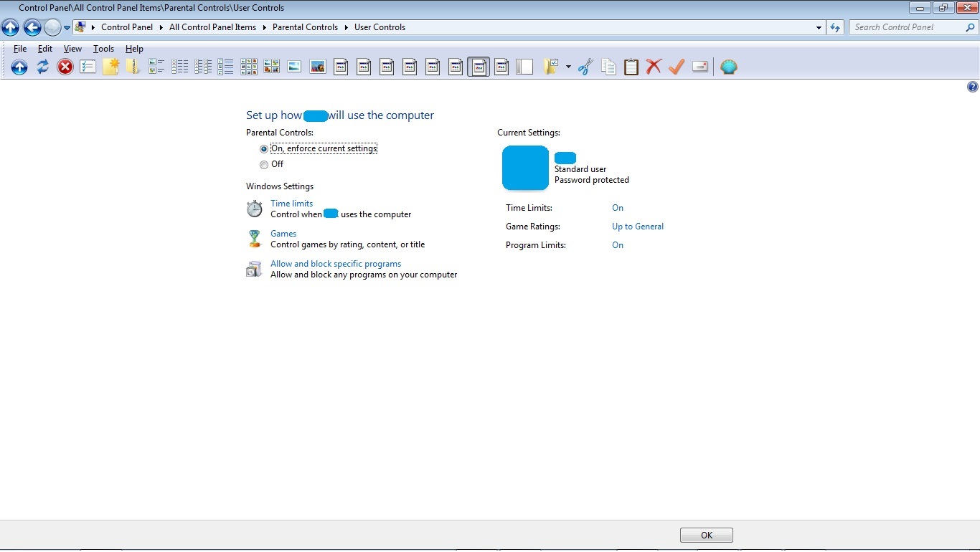The width and height of the screenshot is (980, 552).
Task: Click the red X Delete icon
Action: pos(654,67)
